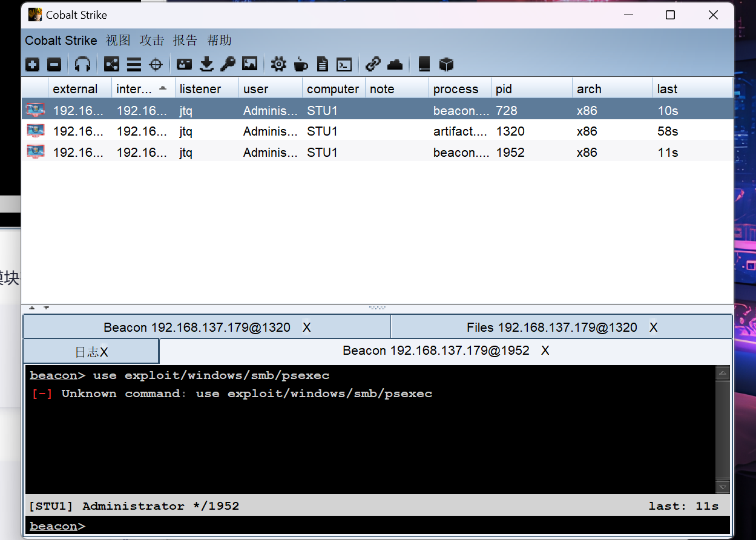Click the MS Office macro document icon
The image size is (756, 540).
click(x=323, y=64)
